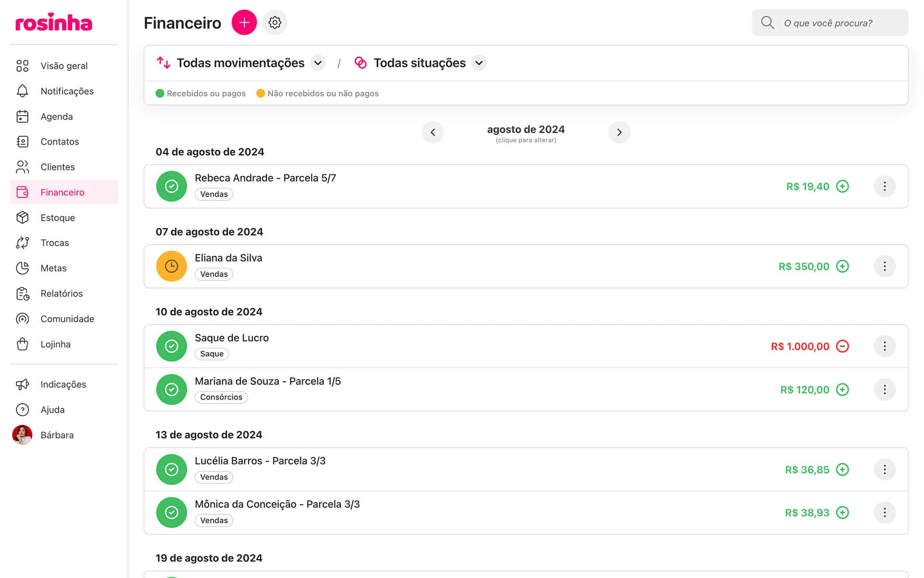
Task: Open Estoque in the sidebar
Action: [x=58, y=218]
